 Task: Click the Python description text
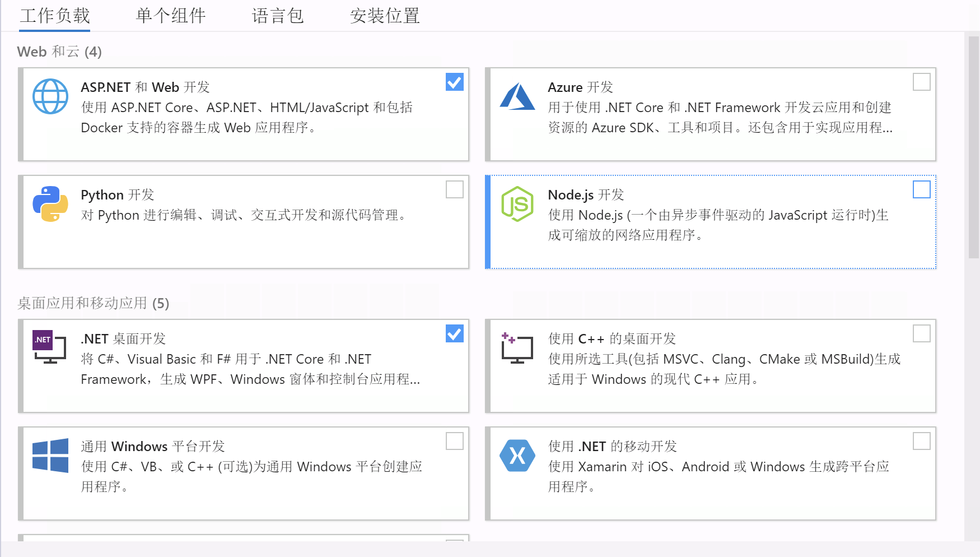245,215
